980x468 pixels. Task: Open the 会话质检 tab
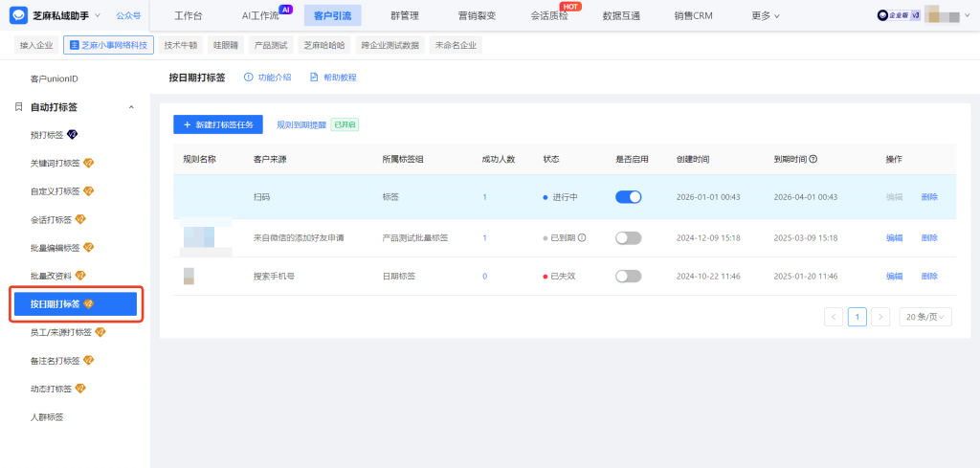[x=549, y=15]
